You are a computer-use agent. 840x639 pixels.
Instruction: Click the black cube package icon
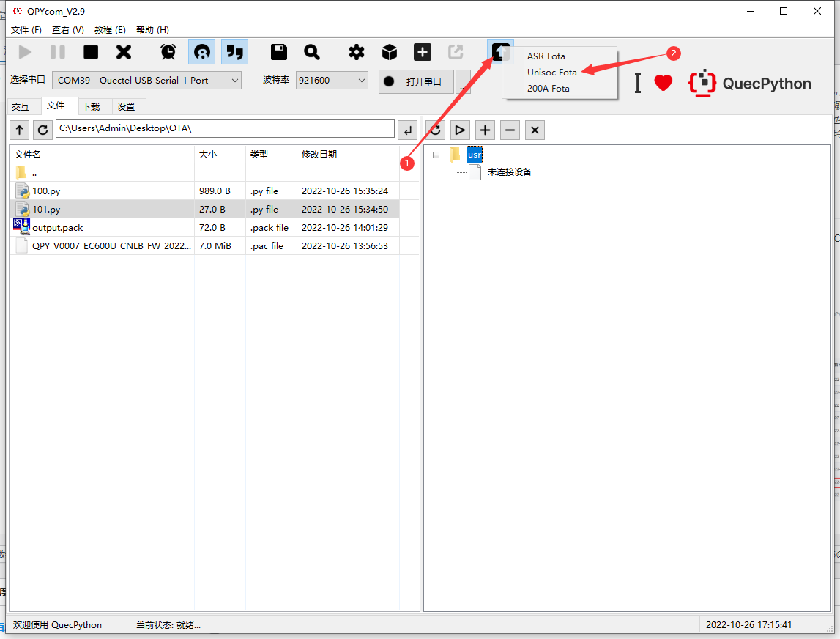coord(390,52)
